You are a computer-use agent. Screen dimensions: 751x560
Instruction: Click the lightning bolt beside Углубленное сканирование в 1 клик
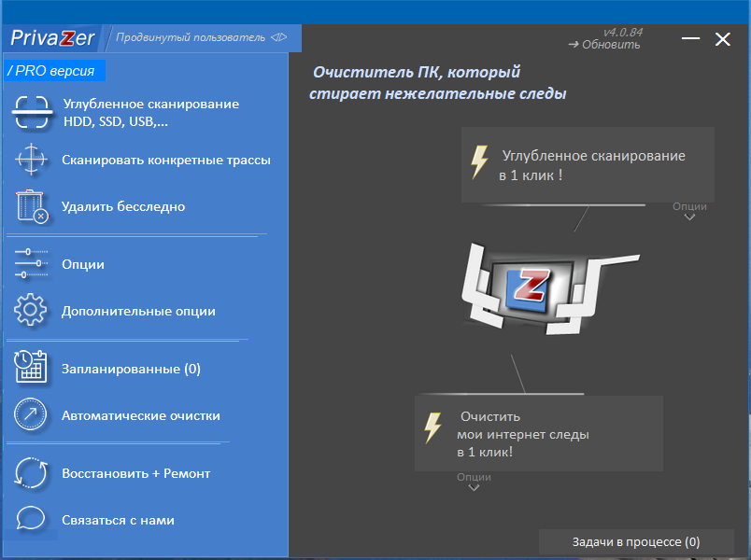click(479, 162)
